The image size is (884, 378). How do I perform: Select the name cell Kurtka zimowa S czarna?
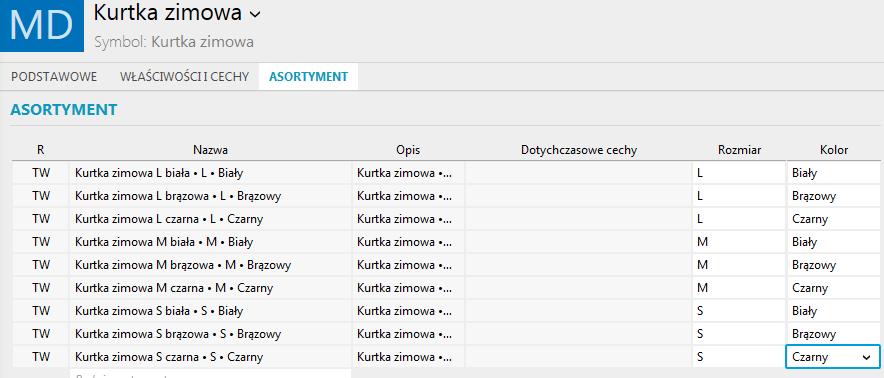coord(210,357)
